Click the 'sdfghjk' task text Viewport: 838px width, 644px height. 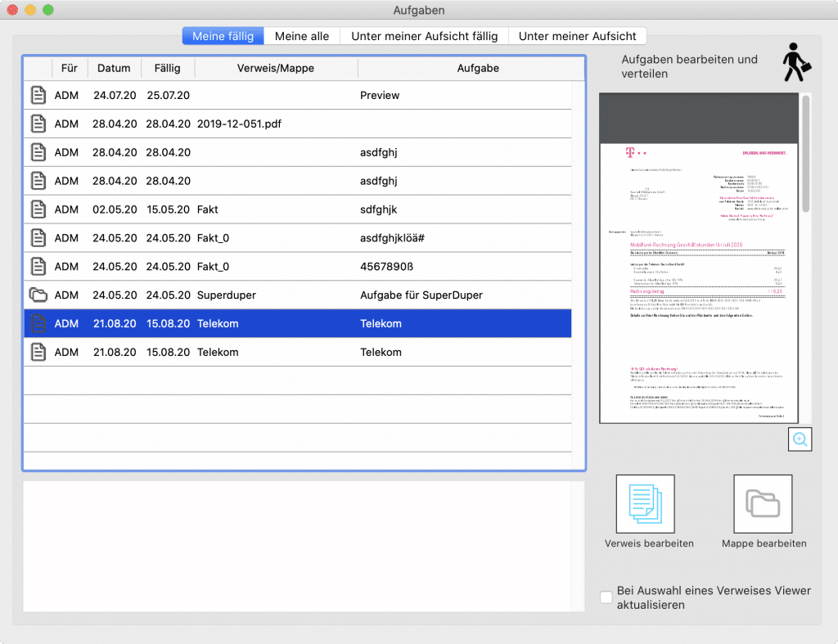tap(378, 209)
